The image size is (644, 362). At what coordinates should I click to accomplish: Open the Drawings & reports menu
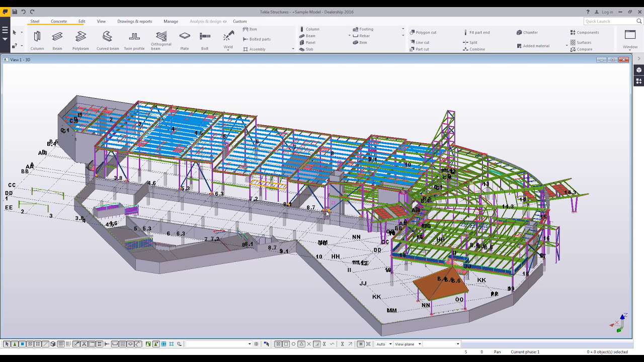pyautogui.click(x=135, y=21)
